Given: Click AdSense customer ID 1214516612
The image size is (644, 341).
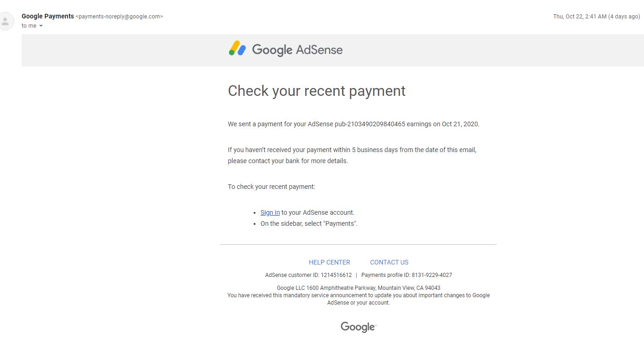Looking at the screenshot, I should pyautogui.click(x=308, y=275).
